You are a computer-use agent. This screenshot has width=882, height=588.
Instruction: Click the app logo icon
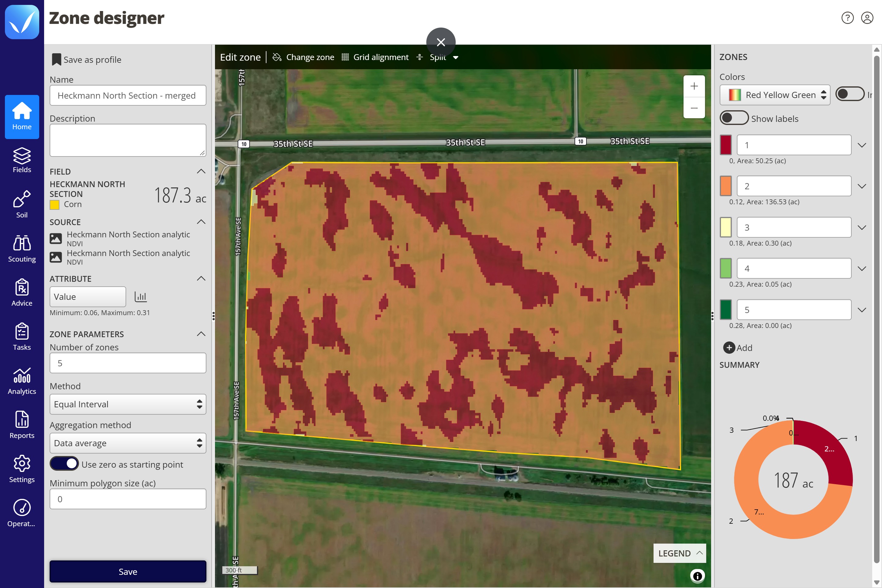click(22, 22)
